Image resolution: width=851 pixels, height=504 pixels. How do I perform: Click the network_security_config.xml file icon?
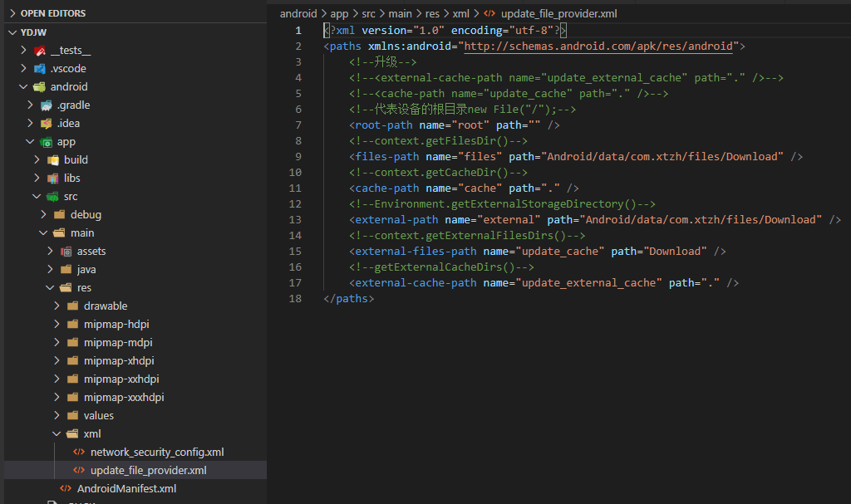79,452
